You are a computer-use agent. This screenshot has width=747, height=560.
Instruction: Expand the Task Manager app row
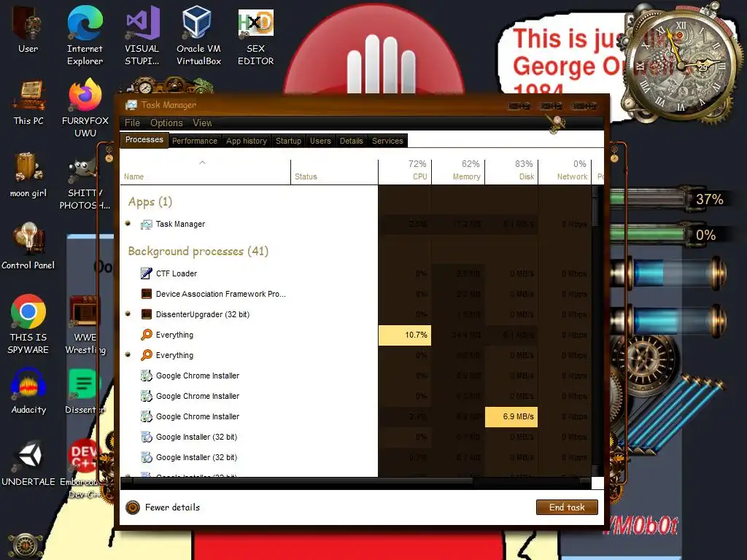pos(128,223)
